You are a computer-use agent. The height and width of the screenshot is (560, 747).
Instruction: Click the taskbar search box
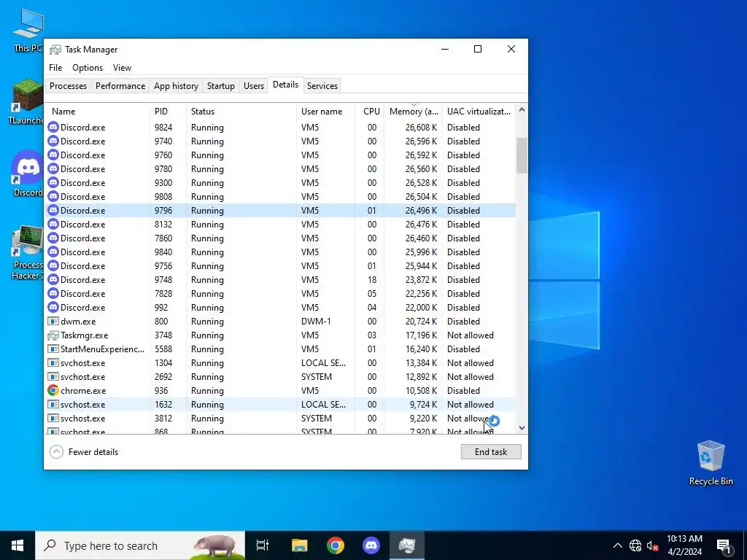pos(140,545)
